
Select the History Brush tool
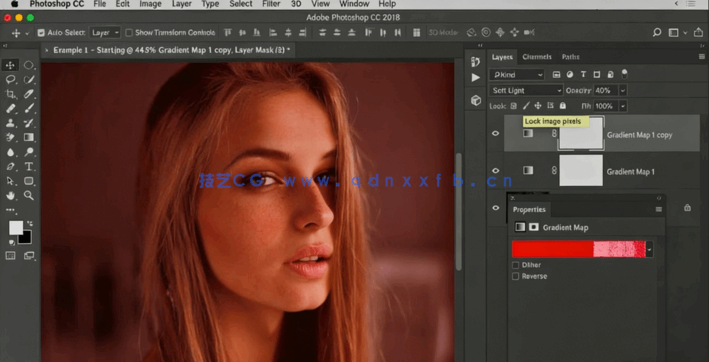tap(29, 123)
